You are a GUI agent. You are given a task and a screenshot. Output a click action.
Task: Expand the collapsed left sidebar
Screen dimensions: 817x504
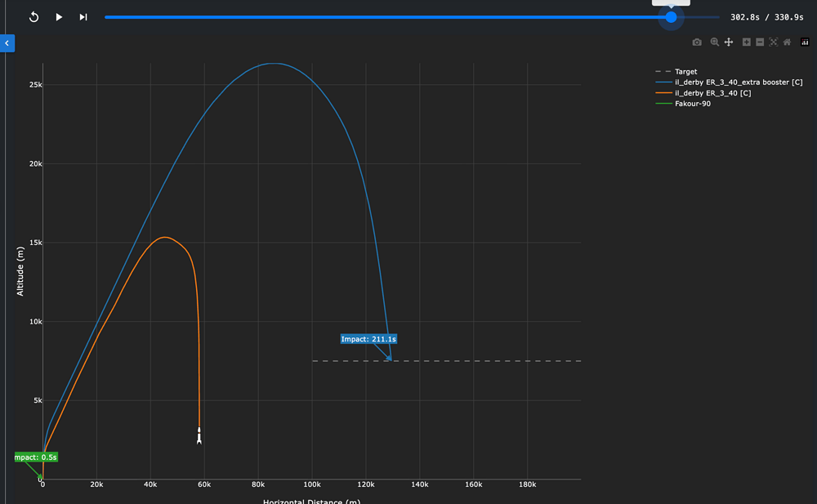7,43
